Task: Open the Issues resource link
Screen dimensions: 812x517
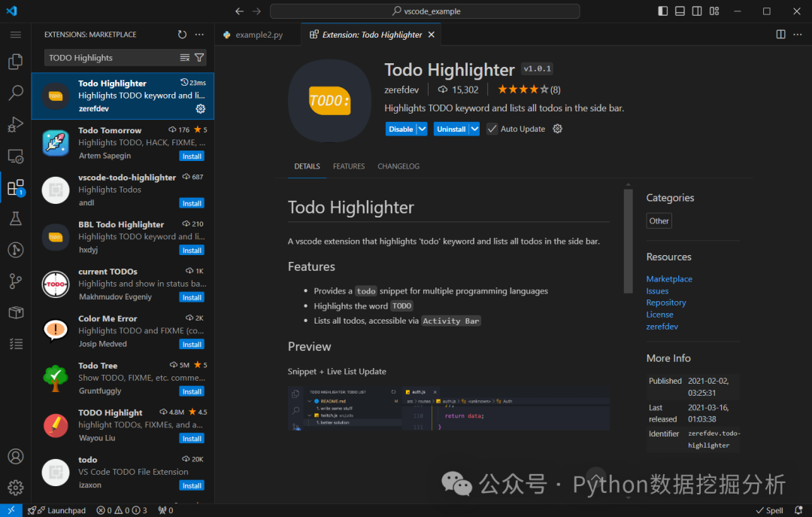Action: point(657,291)
